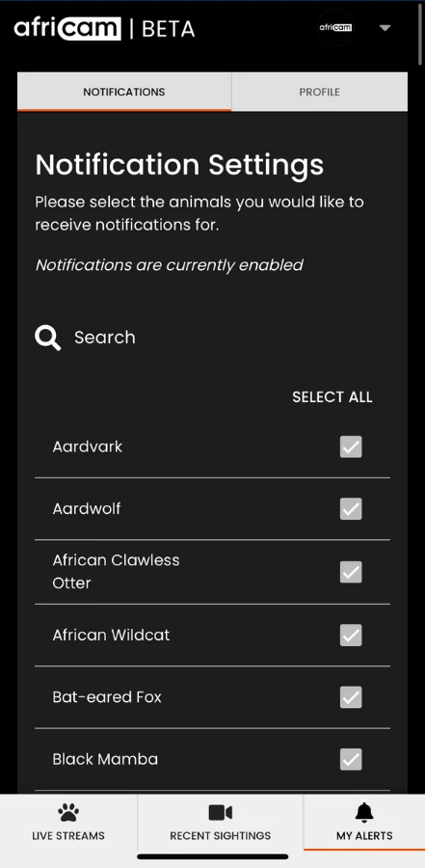Tap the bell My Alerts icon
Viewport: 425px width, 868px height.
pyautogui.click(x=364, y=813)
